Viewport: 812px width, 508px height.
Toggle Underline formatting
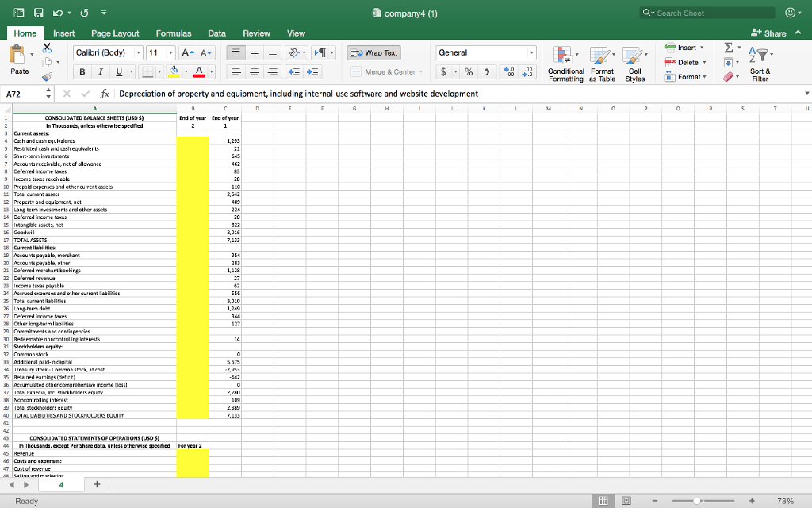[x=119, y=71]
